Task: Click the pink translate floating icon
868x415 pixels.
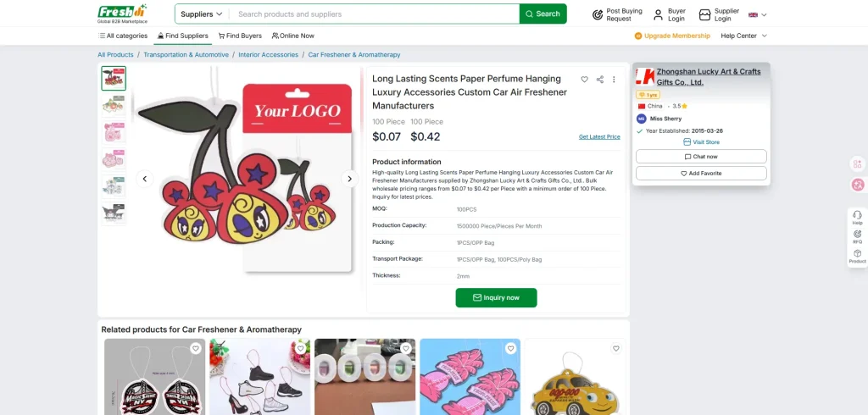Action: coord(857,185)
